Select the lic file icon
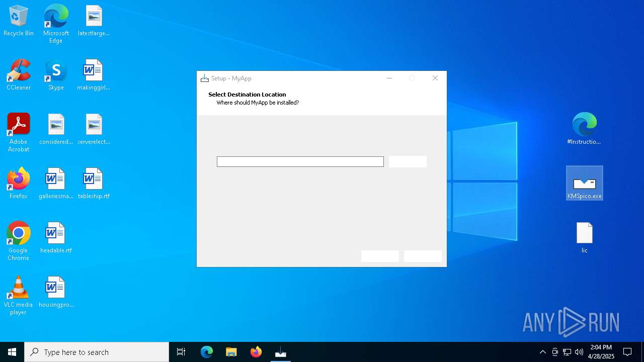This screenshot has height=362, width=644. (x=584, y=238)
